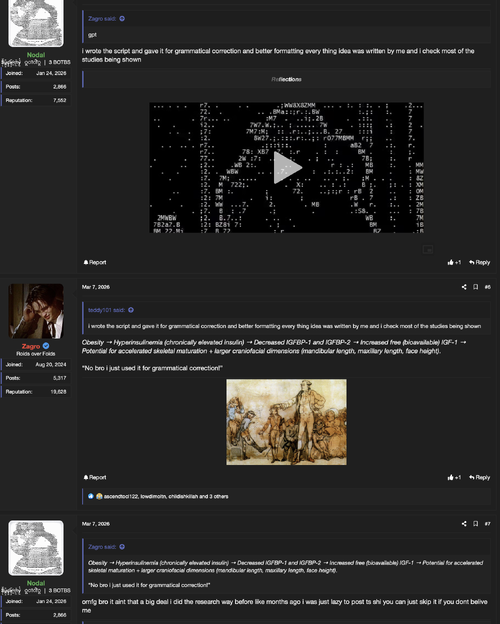View Nodal's avatar in post #7
This screenshot has width=500, height=624.
[x=36, y=548]
